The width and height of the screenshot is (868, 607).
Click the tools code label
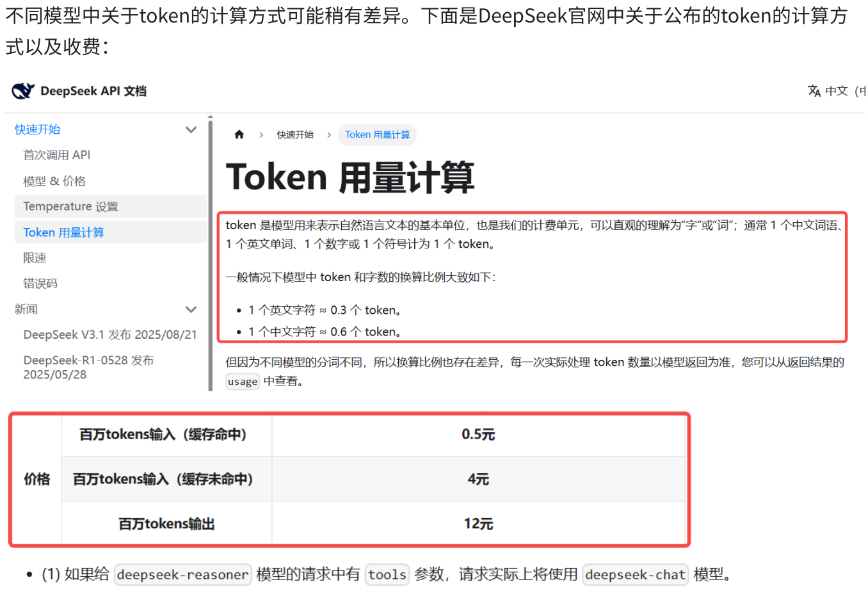click(x=387, y=575)
